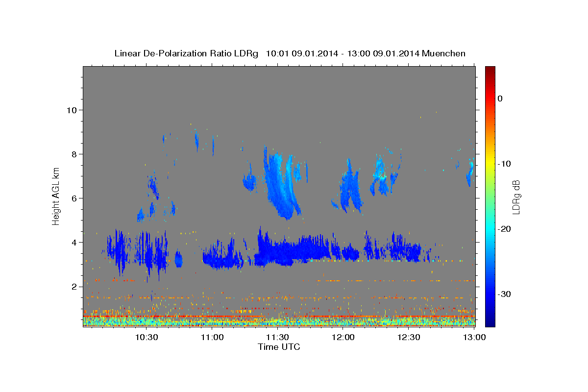Click the plot title 'Linear De-Polarization Ratio LDRg'
This screenshot has height=392, width=588.
[x=186, y=53]
